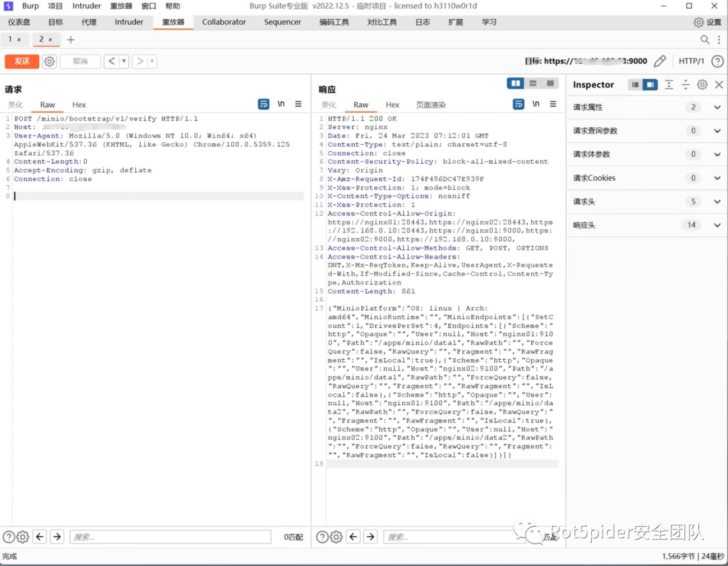Open the 页面渲染 response tab
Screen dimensions: 728x566
point(430,105)
